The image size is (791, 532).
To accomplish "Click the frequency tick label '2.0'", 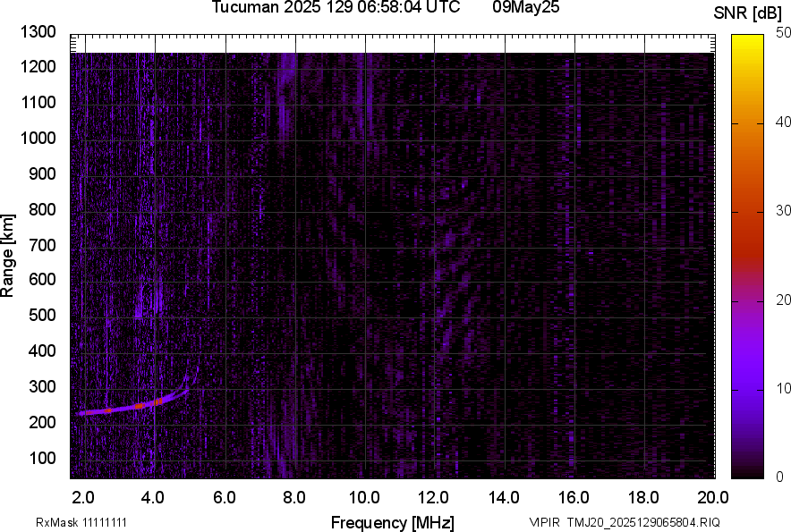I will pyautogui.click(x=83, y=498).
